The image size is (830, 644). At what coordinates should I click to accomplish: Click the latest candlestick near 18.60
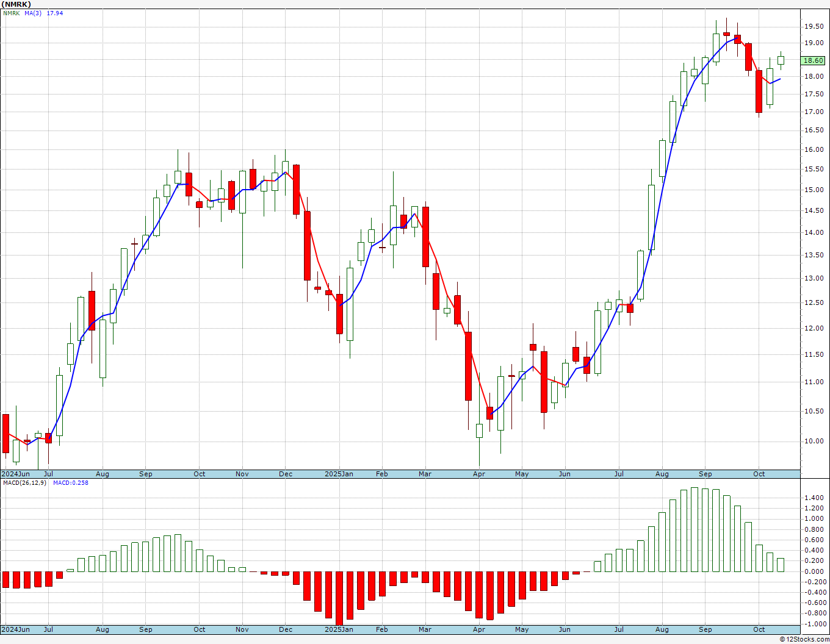pos(781,60)
